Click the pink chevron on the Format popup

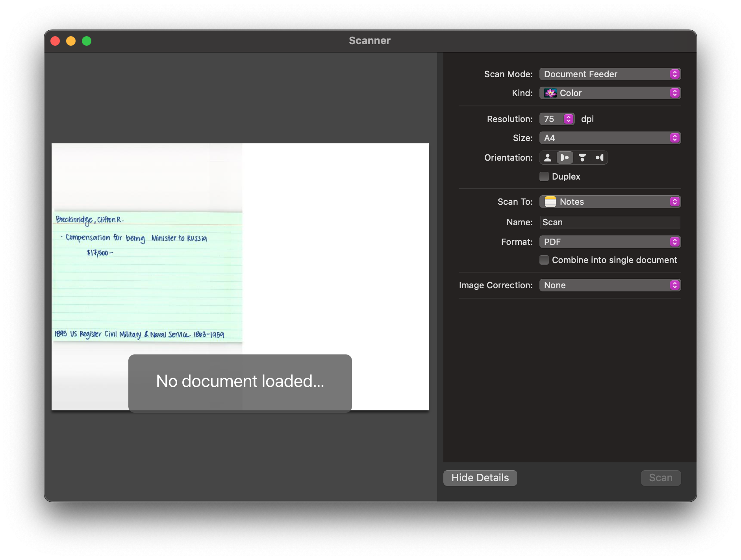pyautogui.click(x=675, y=242)
